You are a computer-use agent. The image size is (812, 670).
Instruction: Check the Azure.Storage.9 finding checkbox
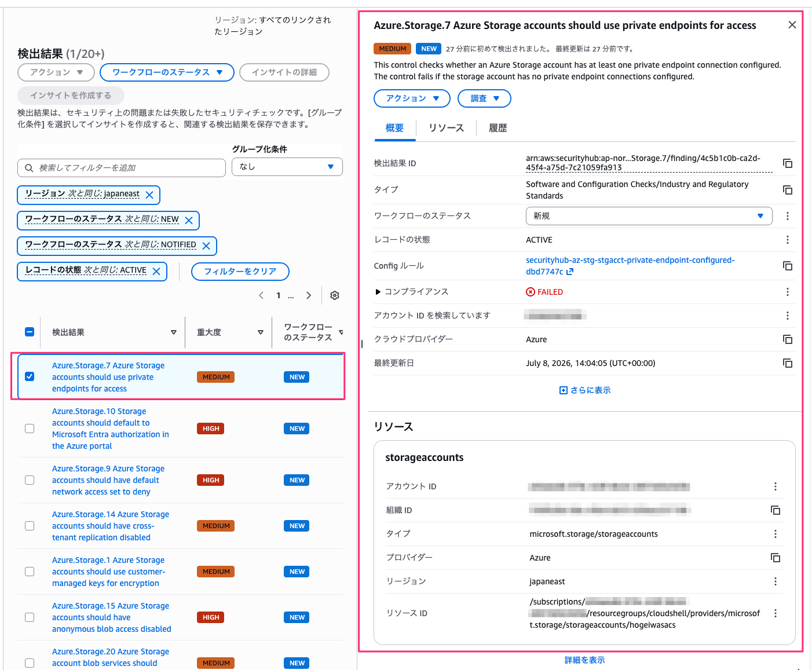point(30,480)
